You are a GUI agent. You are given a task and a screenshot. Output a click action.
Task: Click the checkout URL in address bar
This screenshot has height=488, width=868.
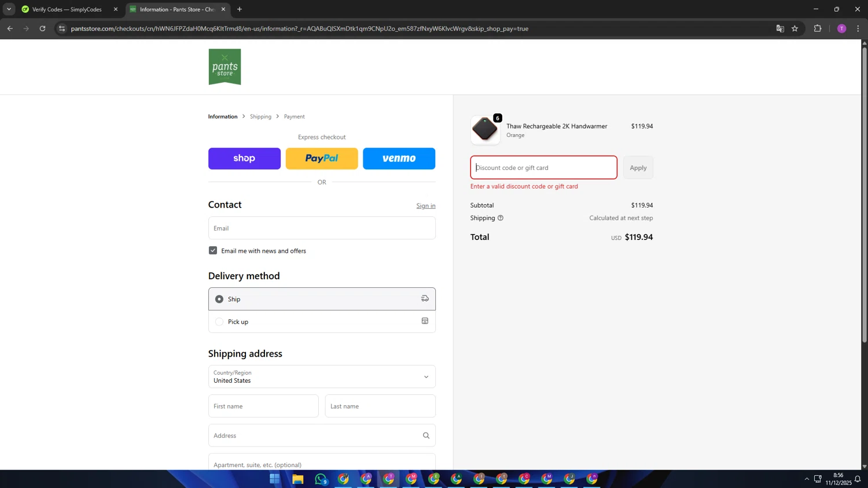299,28
